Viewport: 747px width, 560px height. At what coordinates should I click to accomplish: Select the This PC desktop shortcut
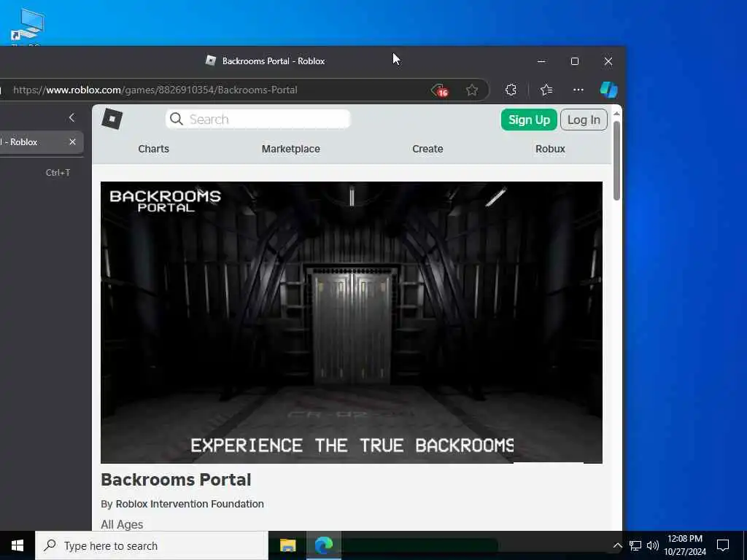(x=28, y=28)
